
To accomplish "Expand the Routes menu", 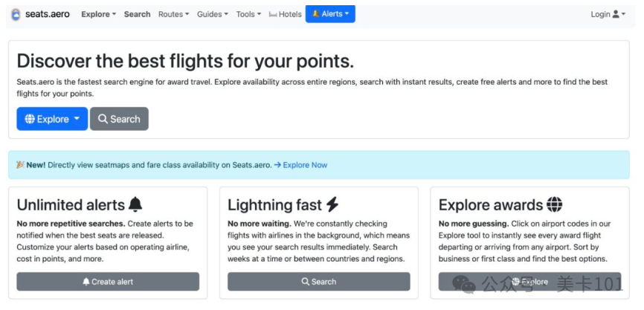I will point(174,14).
